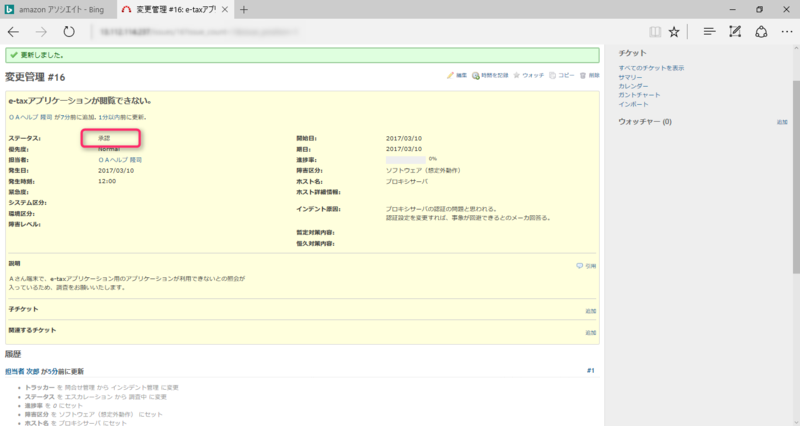Screen dimensions: 800x426
Task: Open the カレンダー link in sidebar
Action: [x=633, y=86]
